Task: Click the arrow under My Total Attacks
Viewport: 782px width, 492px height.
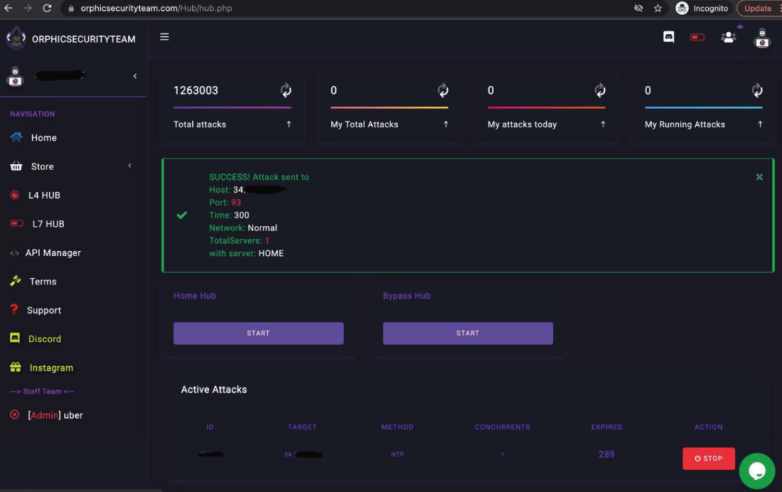Action: [446, 125]
